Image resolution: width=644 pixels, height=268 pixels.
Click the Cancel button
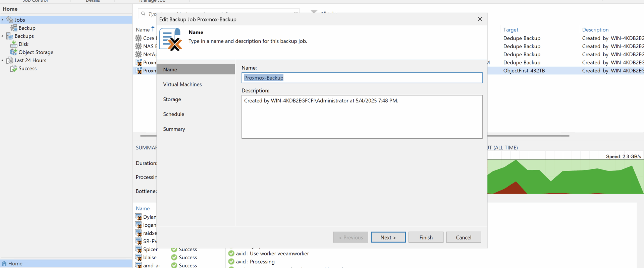(464, 237)
